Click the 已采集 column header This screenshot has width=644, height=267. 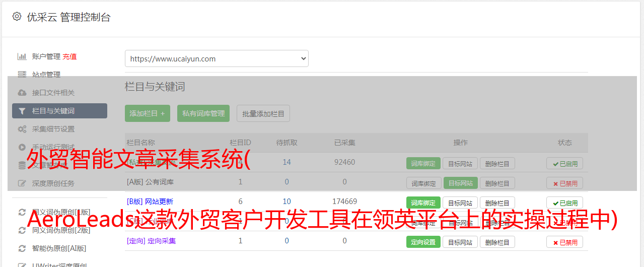click(345, 143)
